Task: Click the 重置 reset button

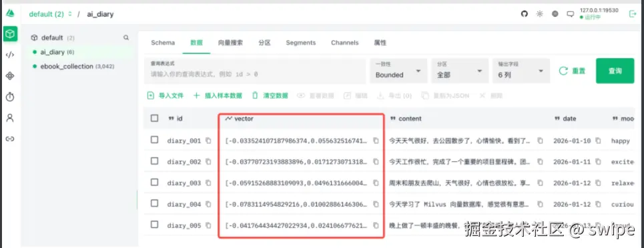Action: pos(572,71)
